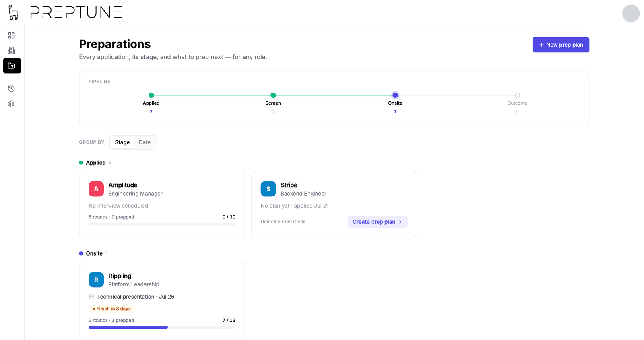Click the Stripe 'S' company logo

tap(268, 189)
